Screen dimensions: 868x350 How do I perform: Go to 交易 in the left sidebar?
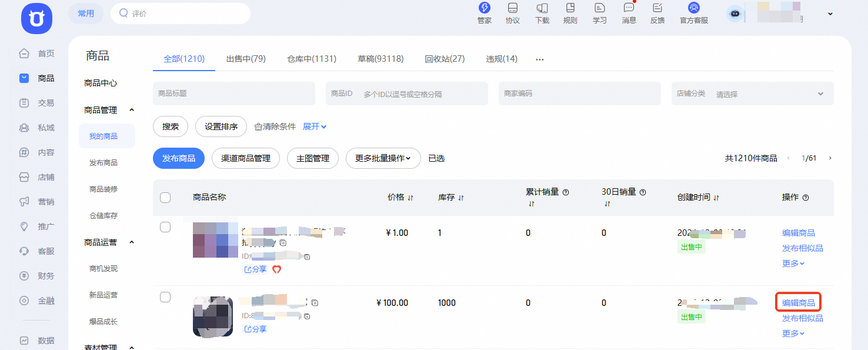(x=37, y=103)
